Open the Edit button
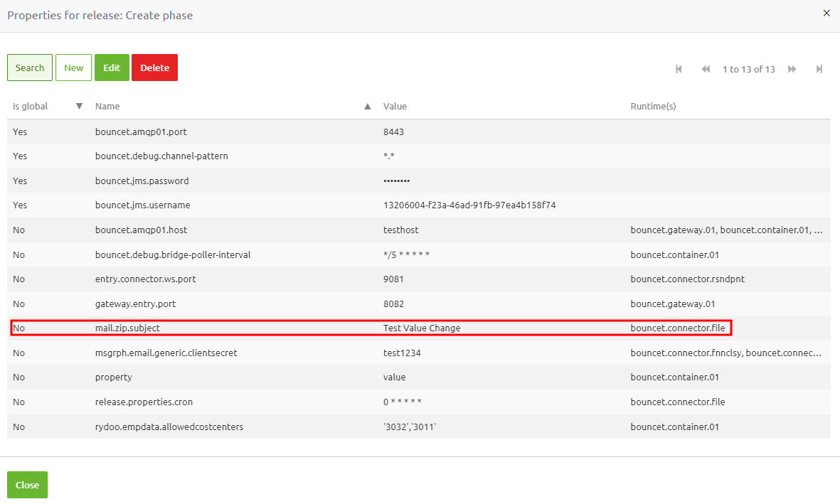This screenshot has width=840, height=504. (112, 67)
